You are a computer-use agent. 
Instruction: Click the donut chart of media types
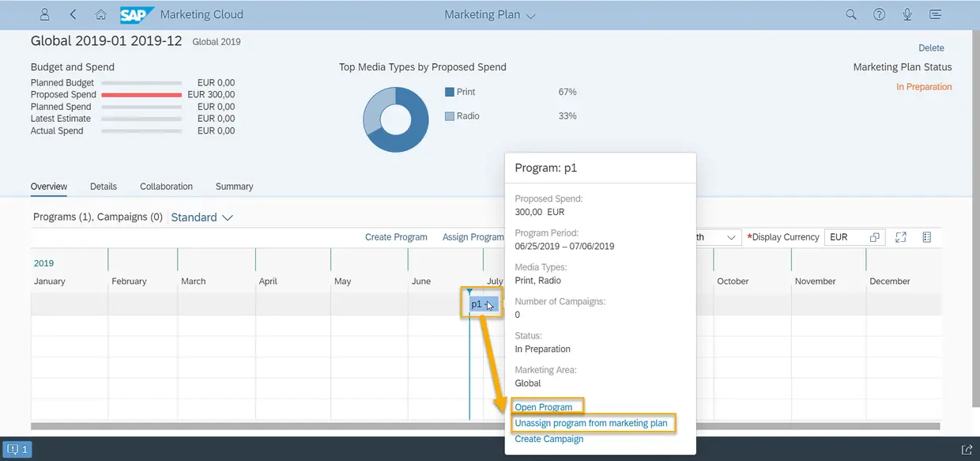coord(395,119)
